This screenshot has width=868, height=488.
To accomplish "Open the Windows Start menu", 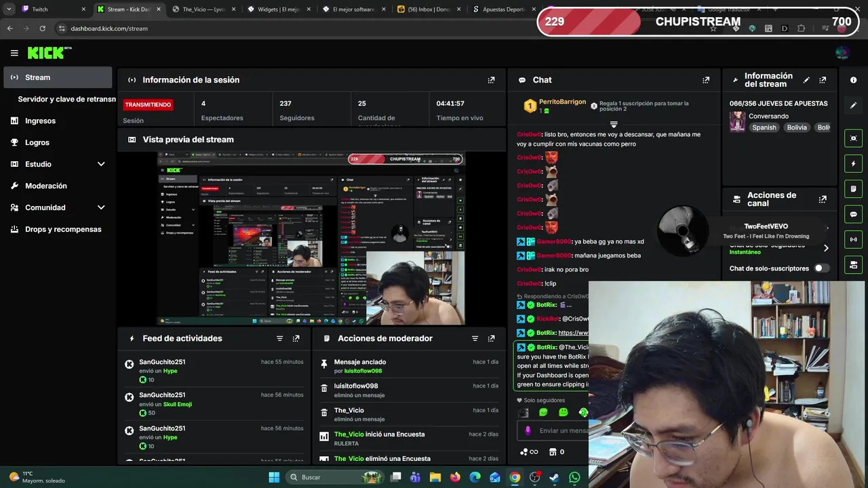I will tap(274, 477).
